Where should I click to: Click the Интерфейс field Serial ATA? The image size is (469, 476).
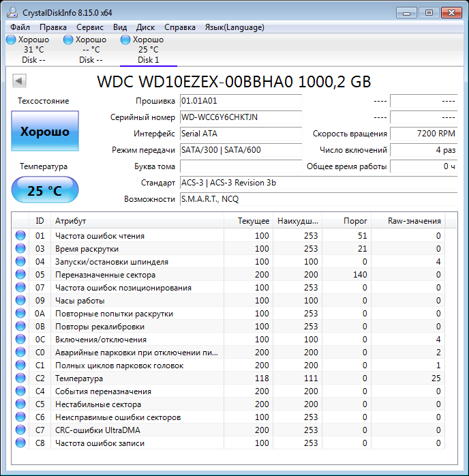pyautogui.click(x=241, y=134)
